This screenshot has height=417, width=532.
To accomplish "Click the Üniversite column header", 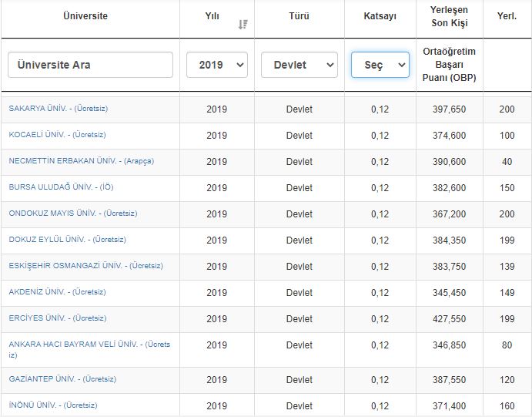I will pos(85,16).
